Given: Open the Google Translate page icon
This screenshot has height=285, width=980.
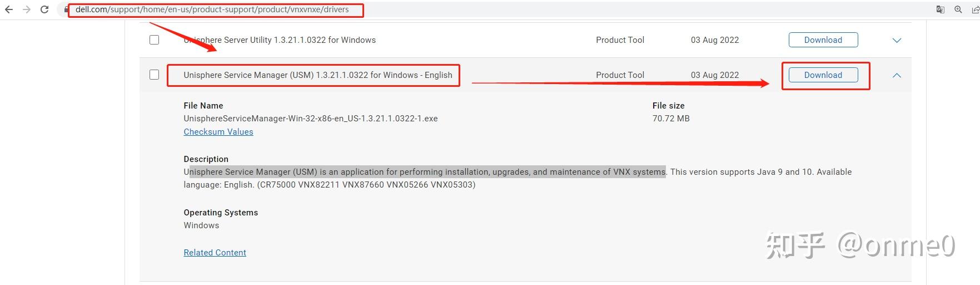Looking at the screenshot, I should coord(941,9).
